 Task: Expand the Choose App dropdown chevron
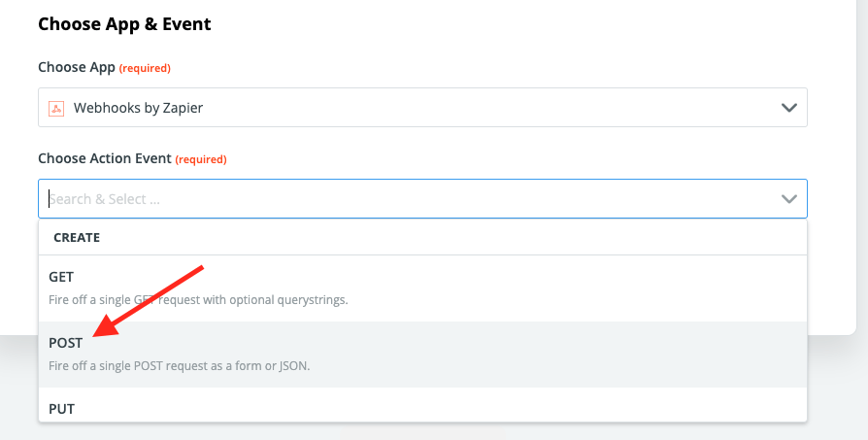coord(788,108)
